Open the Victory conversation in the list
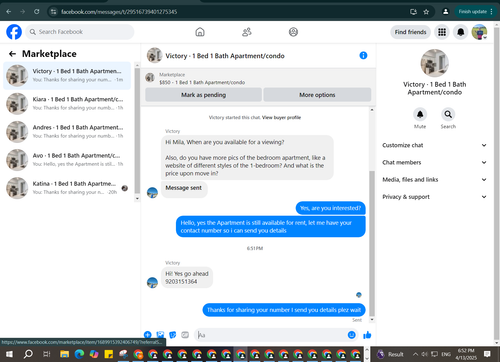The image size is (500, 362). [67, 76]
